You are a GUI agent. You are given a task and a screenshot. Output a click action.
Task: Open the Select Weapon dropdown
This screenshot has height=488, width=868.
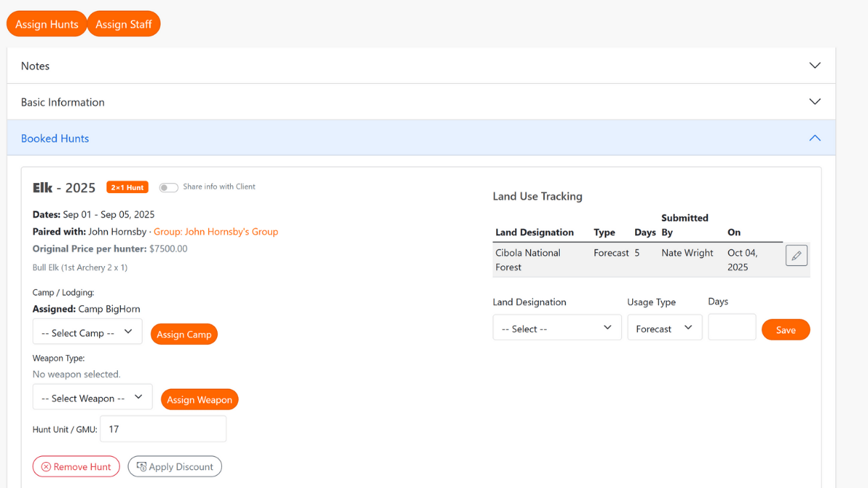coord(93,398)
